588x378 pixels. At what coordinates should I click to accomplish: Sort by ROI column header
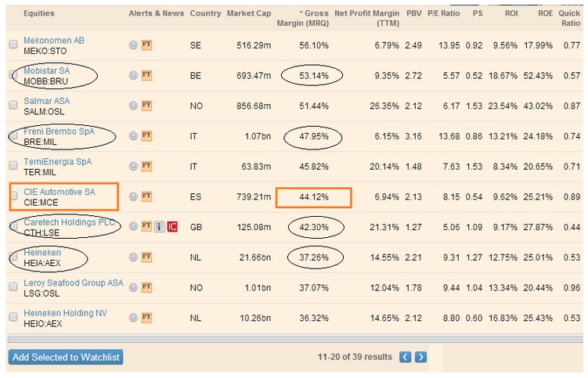tap(511, 13)
